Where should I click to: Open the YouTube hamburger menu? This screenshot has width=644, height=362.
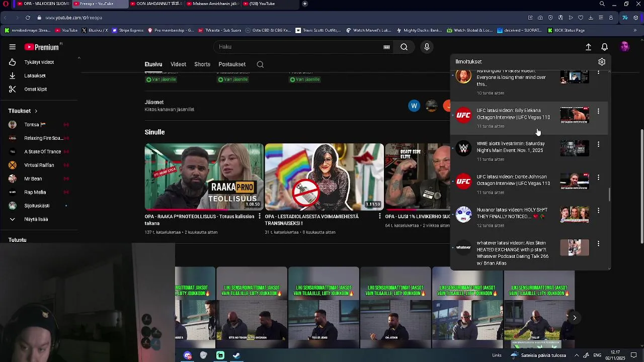click(x=12, y=47)
